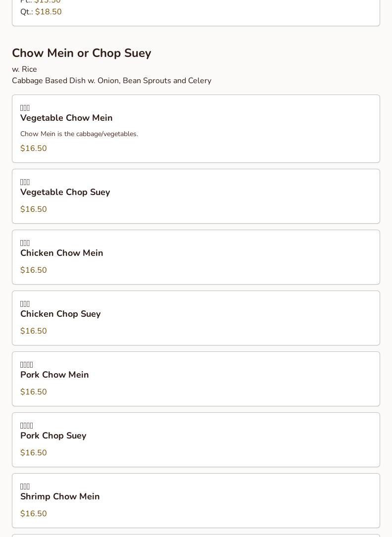The height and width of the screenshot is (537, 392).
Task: Click the Vegetable Chop Suey price
Action: tap(33, 209)
